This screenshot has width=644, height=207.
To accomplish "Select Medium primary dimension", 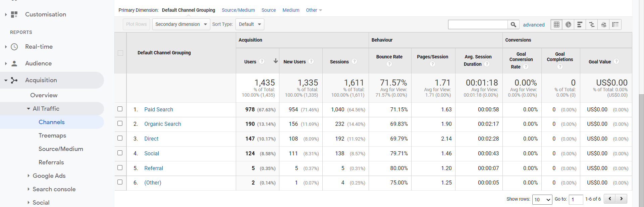I will pos(291,10).
